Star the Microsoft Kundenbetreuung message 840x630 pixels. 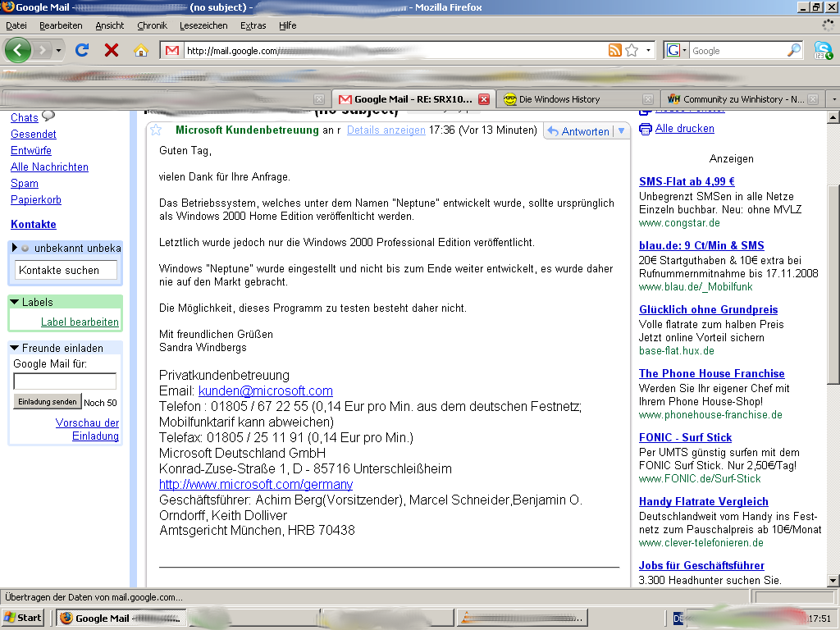[156, 130]
